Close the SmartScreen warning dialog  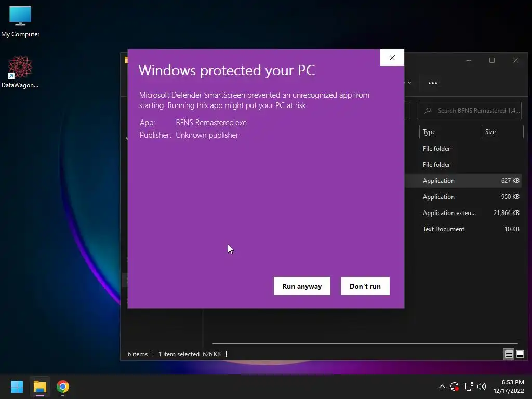tap(392, 58)
